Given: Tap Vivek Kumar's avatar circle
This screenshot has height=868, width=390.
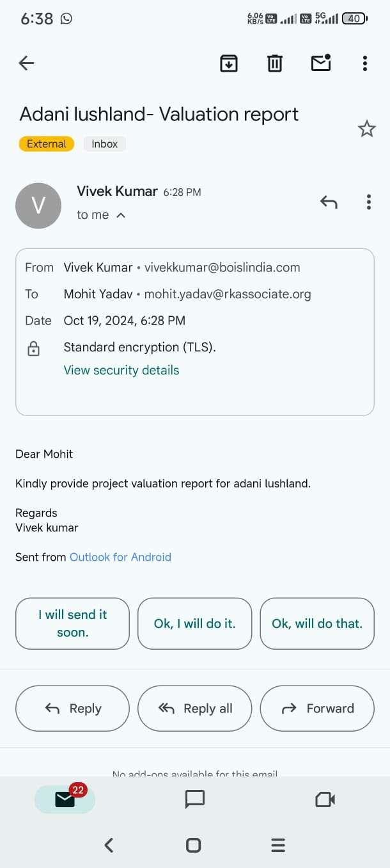Looking at the screenshot, I should click(x=38, y=205).
